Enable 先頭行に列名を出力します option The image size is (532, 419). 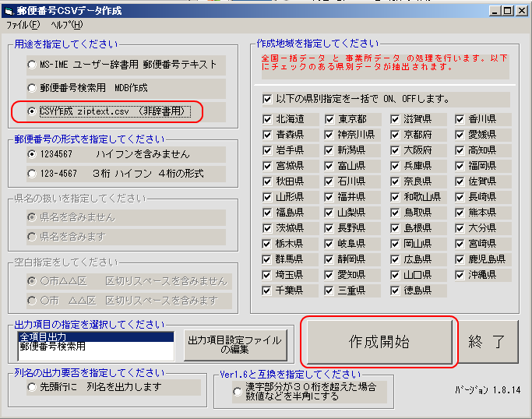(x=32, y=387)
